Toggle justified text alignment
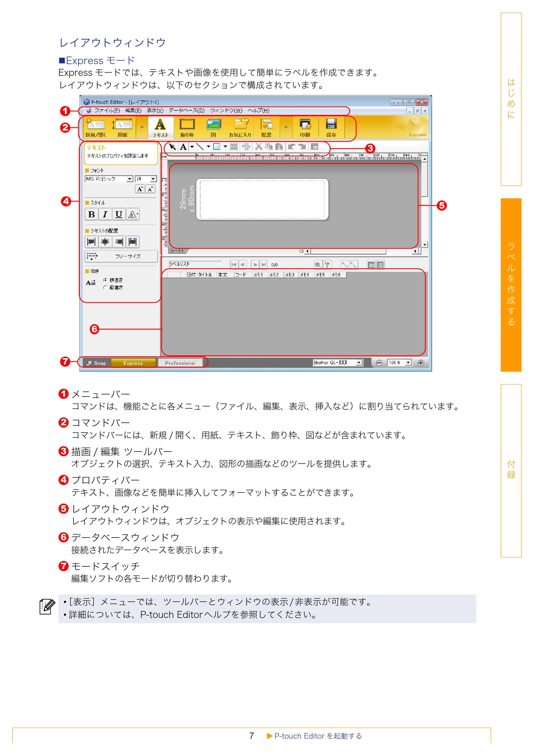Viewport: 534px width, 756px height. click(x=133, y=242)
